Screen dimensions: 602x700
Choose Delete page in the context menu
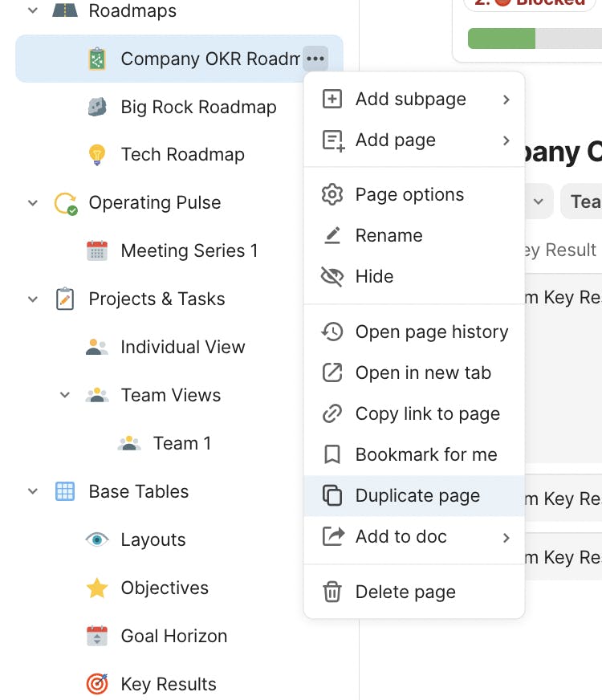pyautogui.click(x=405, y=593)
